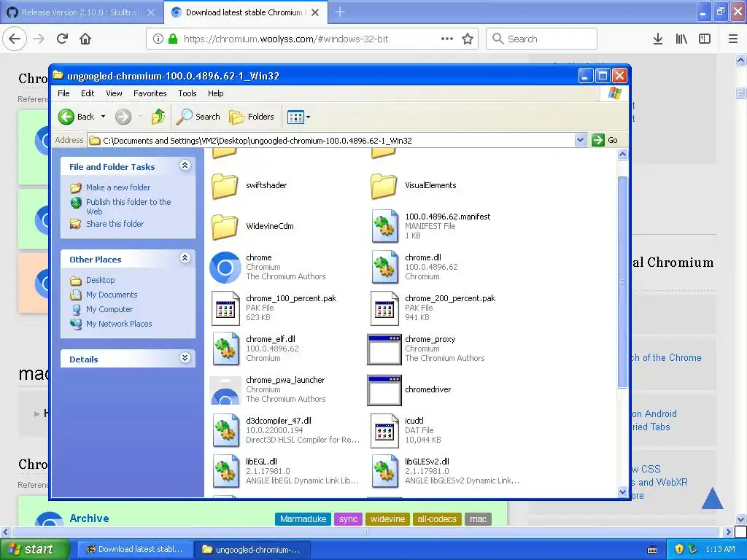Image resolution: width=747 pixels, height=560 pixels.
Task: Toggle Firefox sidebar icon
Action: [x=705, y=39]
